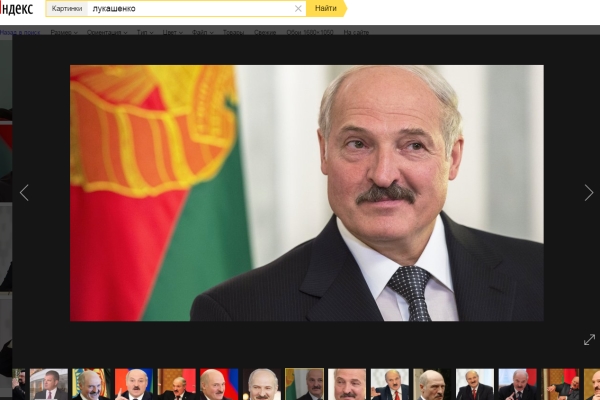This screenshot has height=400, width=600.
Task: Follow the Назад в поиск link
Action: [20, 32]
